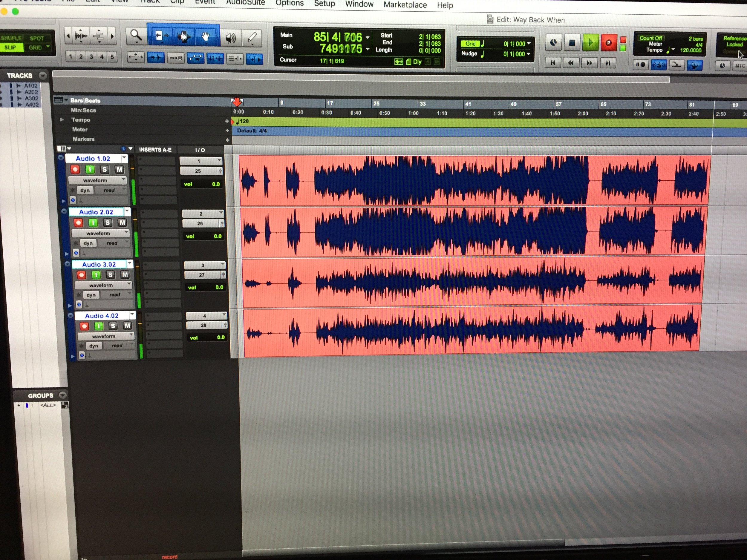
Task: Click the Play transport button
Action: tap(590, 43)
